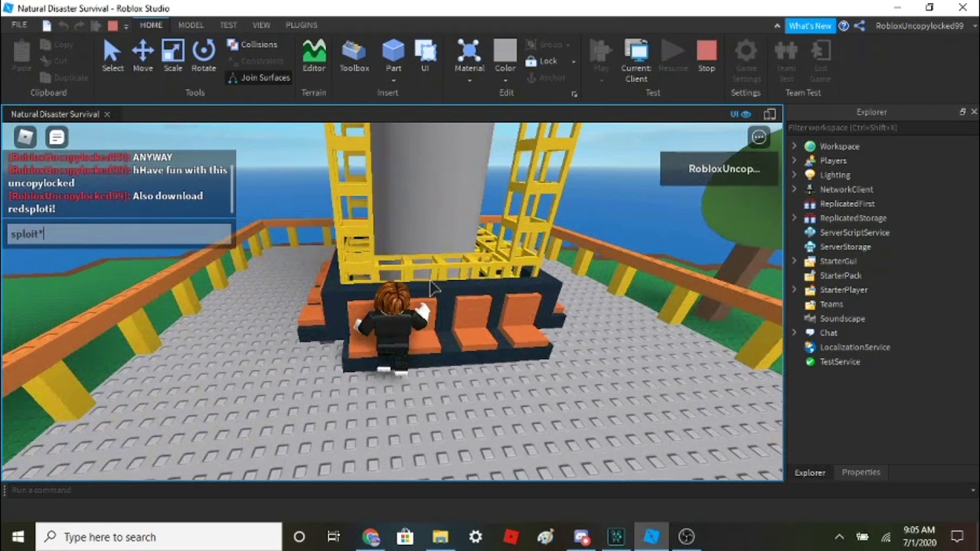980x551 pixels.
Task: Activate the Move tool
Action: [x=143, y=57]
